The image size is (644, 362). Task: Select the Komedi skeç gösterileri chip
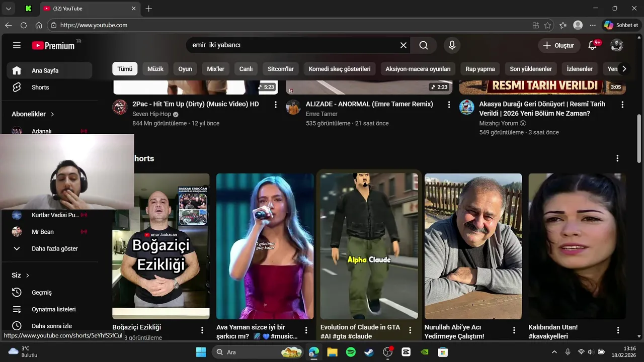click(x=340, y=69)
